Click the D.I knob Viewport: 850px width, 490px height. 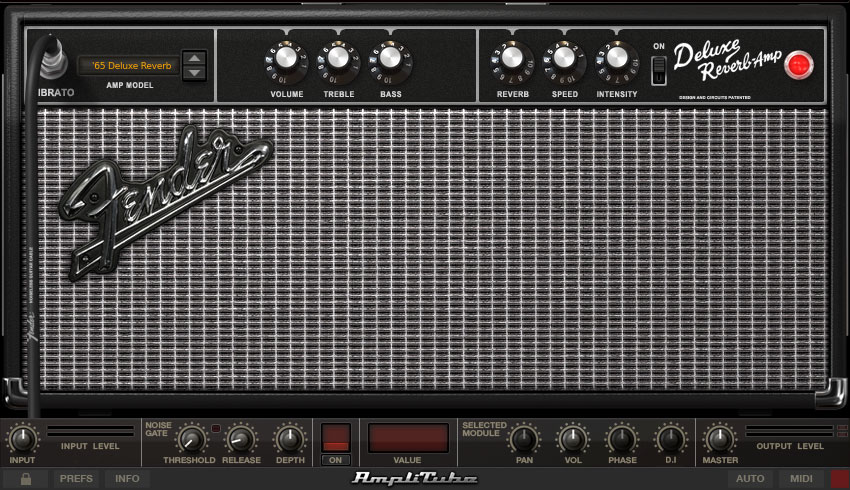coord(671,440)
